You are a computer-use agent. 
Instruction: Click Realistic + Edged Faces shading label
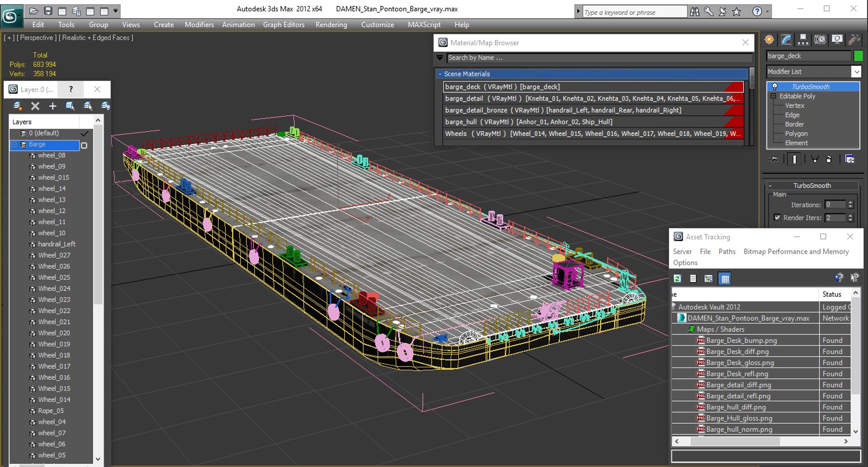[96, 38]
